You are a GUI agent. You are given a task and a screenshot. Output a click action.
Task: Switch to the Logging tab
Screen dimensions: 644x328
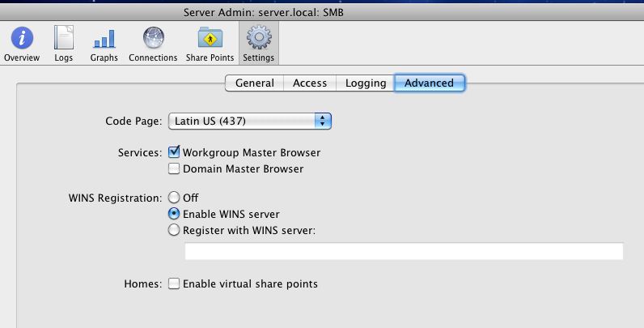[366, 83]
